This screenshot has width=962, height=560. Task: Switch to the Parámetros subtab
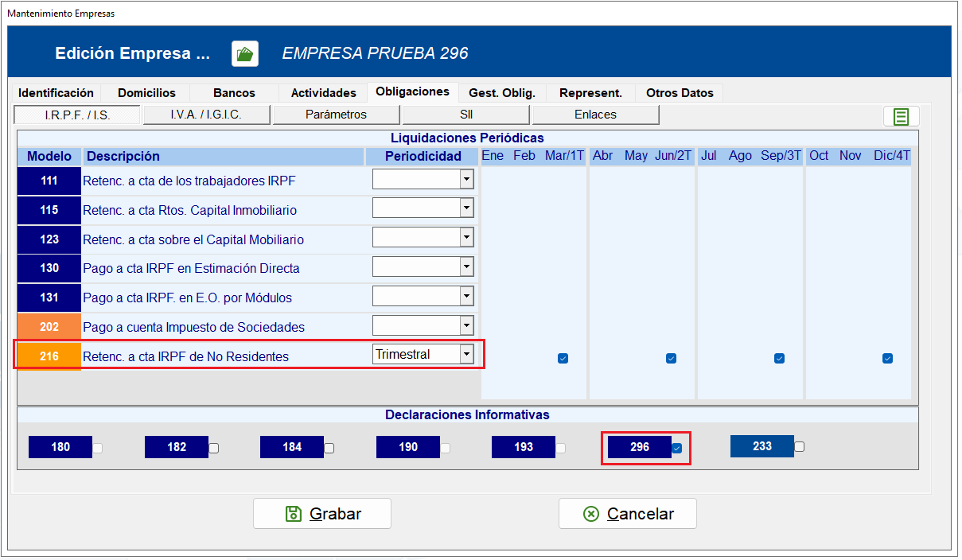coord(336,114)
